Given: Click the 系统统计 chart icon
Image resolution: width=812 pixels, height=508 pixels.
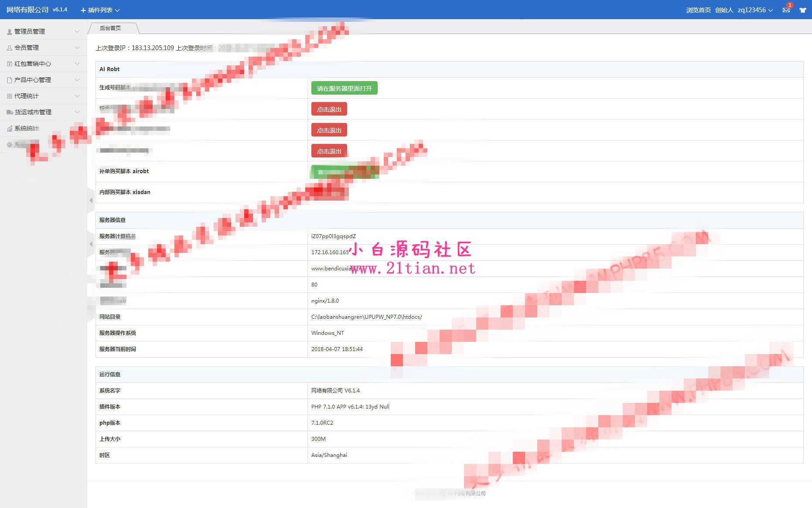Looking at the screenshot, I should click(x=10, y=129).
